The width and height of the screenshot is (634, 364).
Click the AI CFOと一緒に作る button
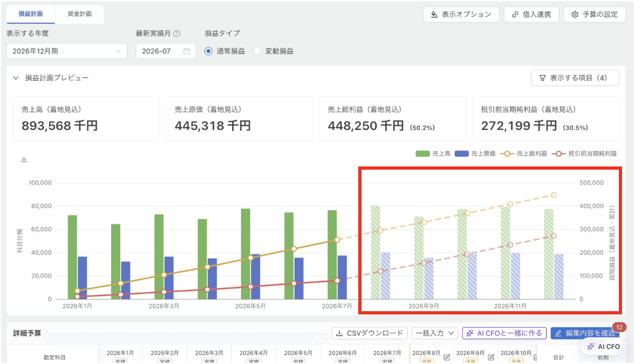504,333
